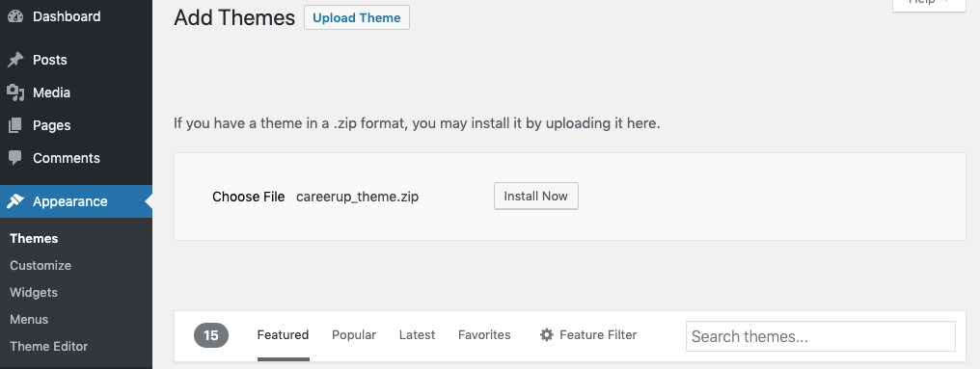Click the Feature Filter gear icon
The image size is (980, 369).
point(547,335)
